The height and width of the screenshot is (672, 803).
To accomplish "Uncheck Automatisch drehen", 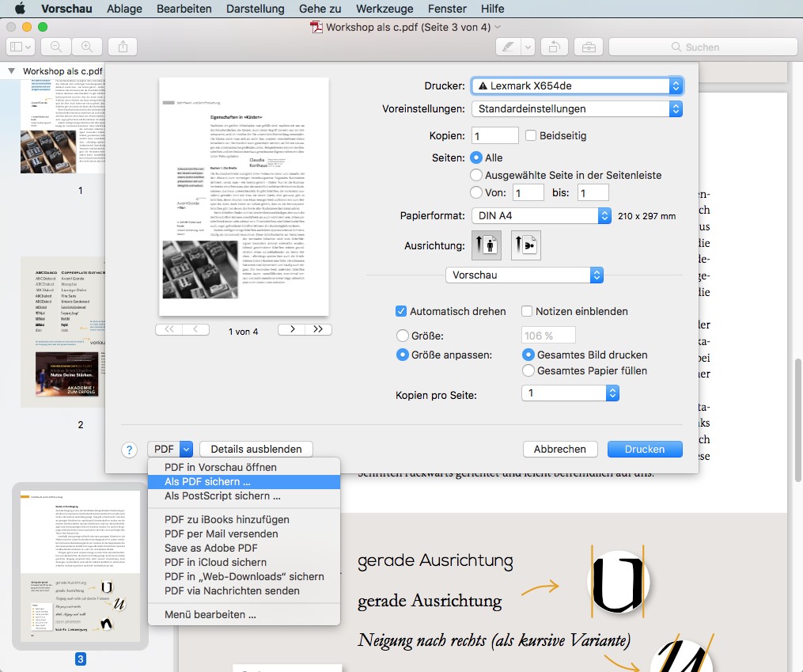I will [x=402, y=311].
